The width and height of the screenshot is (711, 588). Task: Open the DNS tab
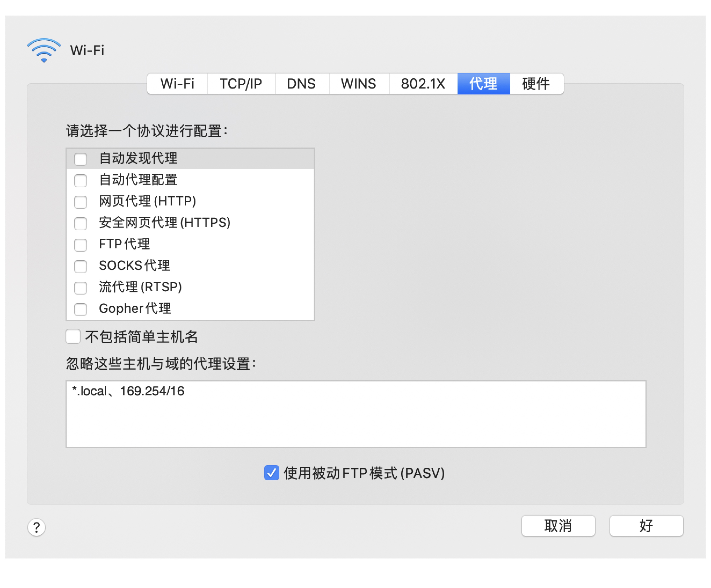tap(301, 84)
